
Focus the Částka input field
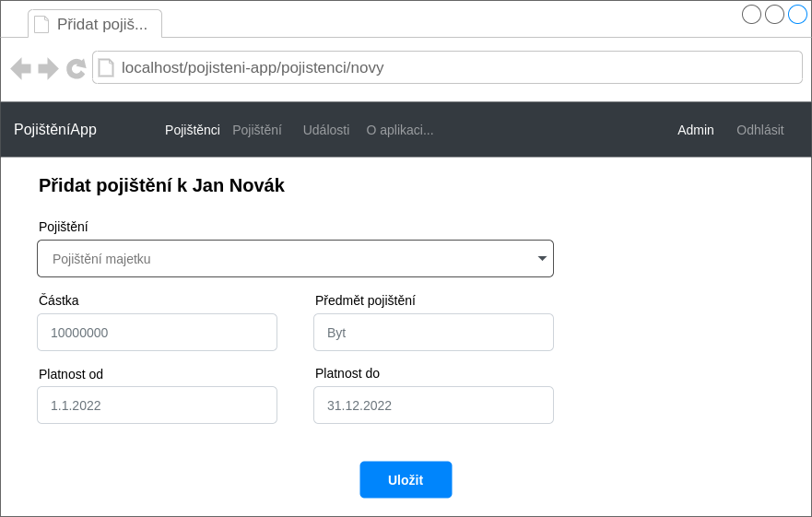pyautogui.click(x=157, y=333)
